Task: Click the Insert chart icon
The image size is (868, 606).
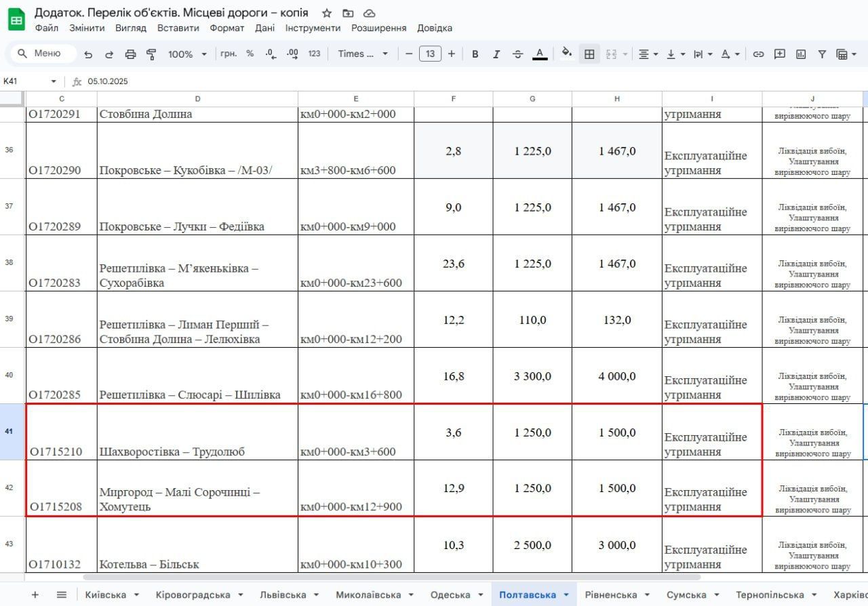Action: pyautogui.click(x=801, y=54)
